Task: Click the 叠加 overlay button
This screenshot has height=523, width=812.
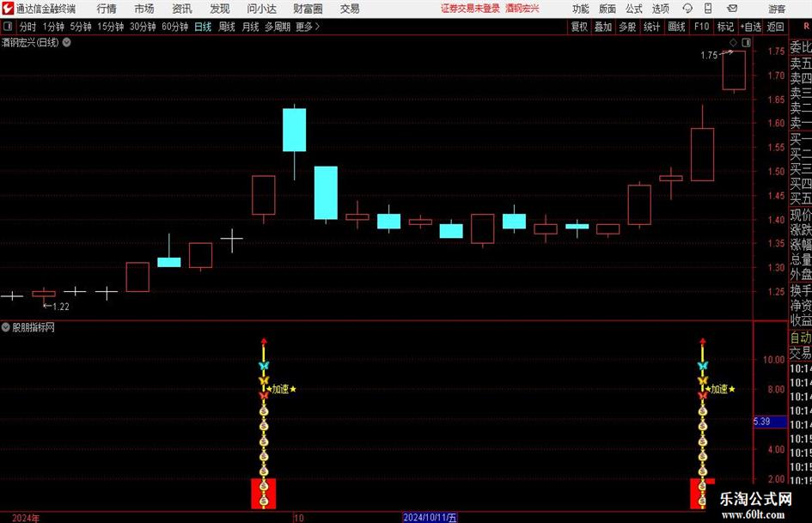Action: 603,27
